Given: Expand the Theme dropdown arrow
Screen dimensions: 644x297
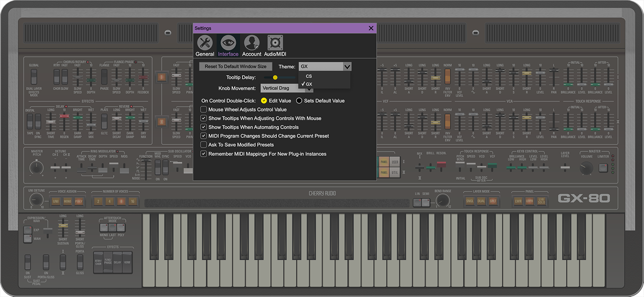Looking at the screenshot, I should 347,67.
